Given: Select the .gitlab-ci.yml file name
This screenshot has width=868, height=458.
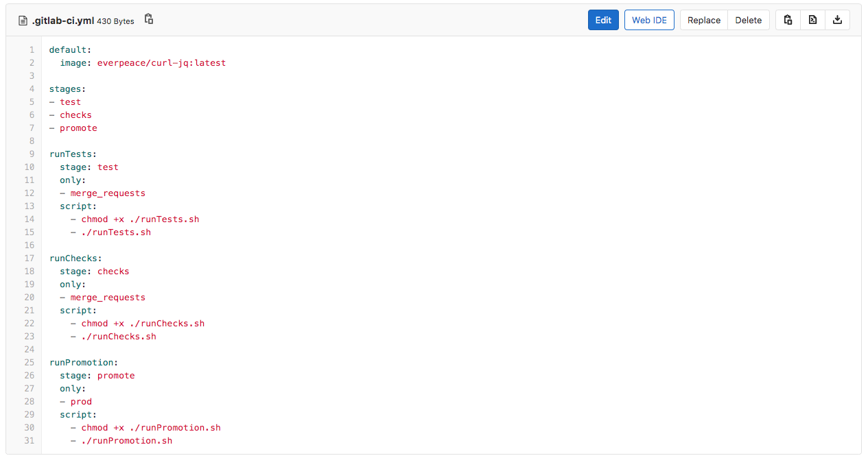Looking at the screenshot, I should point(63,21).
